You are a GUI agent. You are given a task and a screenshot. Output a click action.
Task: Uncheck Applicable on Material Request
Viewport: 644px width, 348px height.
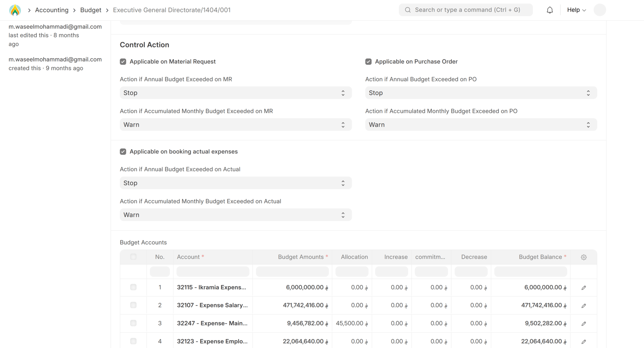click(123, 62)
